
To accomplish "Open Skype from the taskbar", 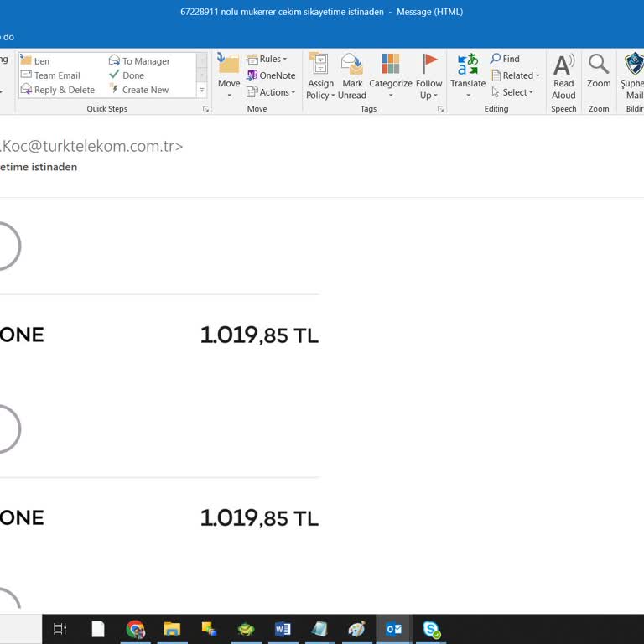I will 431,629.
